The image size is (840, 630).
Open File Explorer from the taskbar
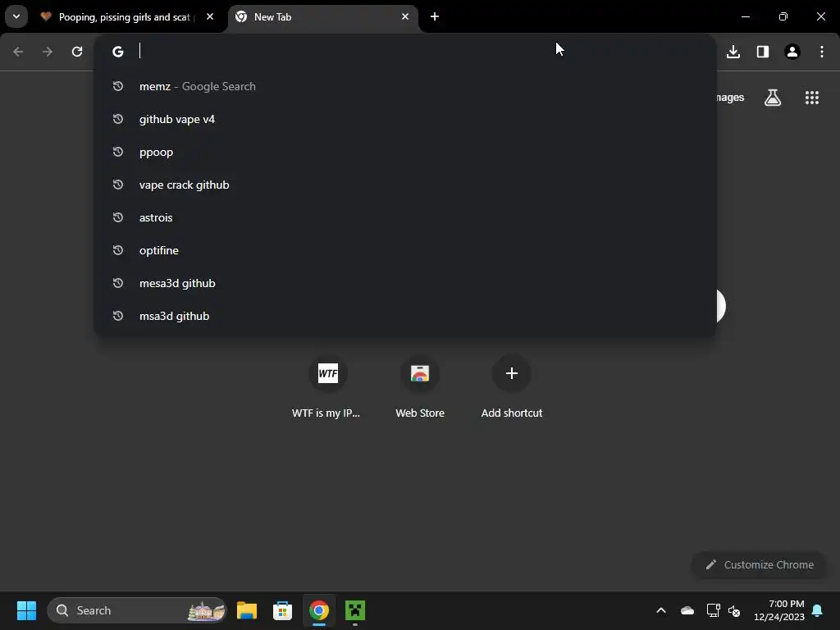point(247,610)
